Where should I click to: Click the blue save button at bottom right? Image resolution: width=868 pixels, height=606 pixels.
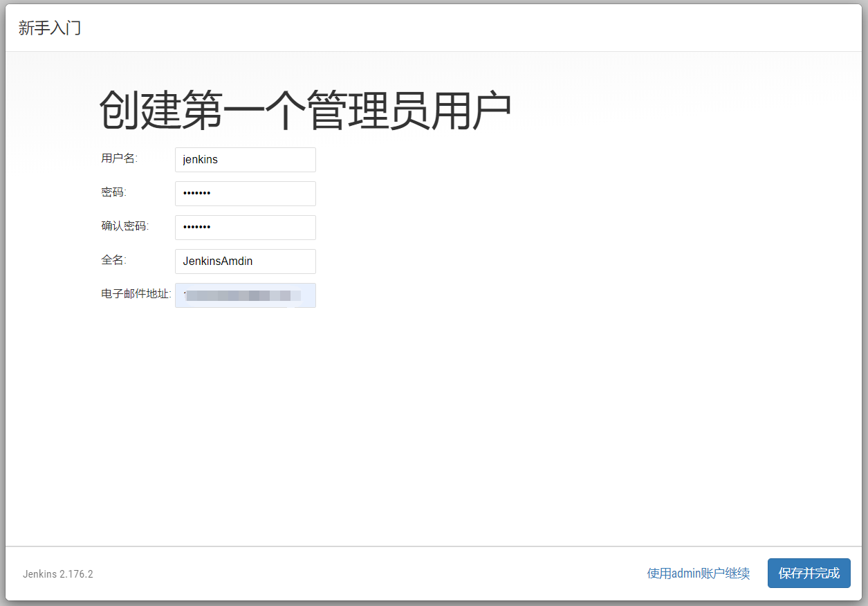[x=809, y=573]
